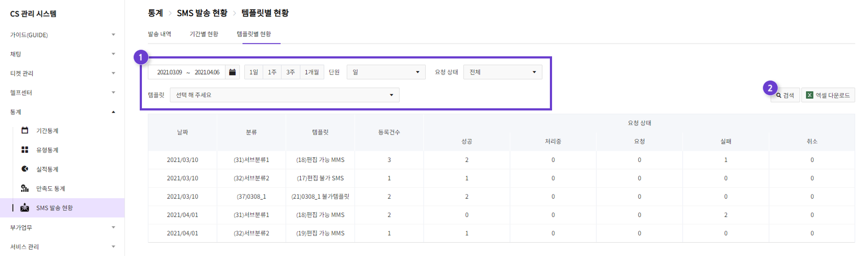Switch to the 기간별 현황 tab
This screenshot has width=868, height=256.
click(204, 34)
